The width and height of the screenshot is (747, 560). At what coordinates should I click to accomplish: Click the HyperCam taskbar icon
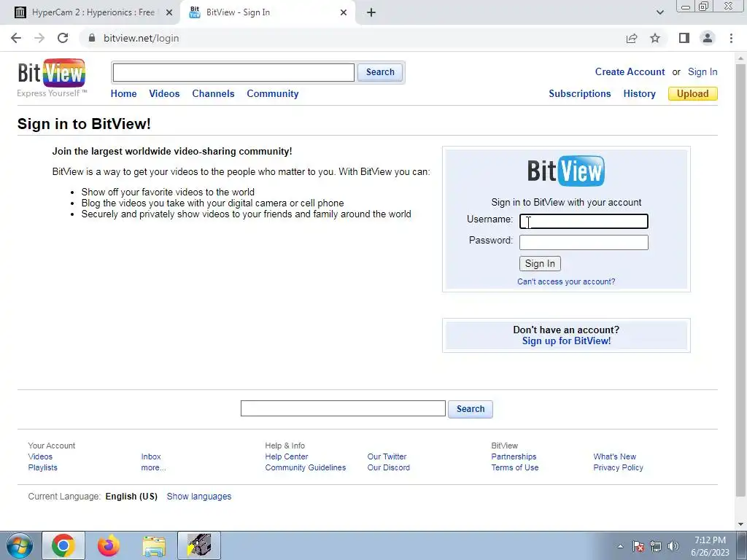(199, 545)
